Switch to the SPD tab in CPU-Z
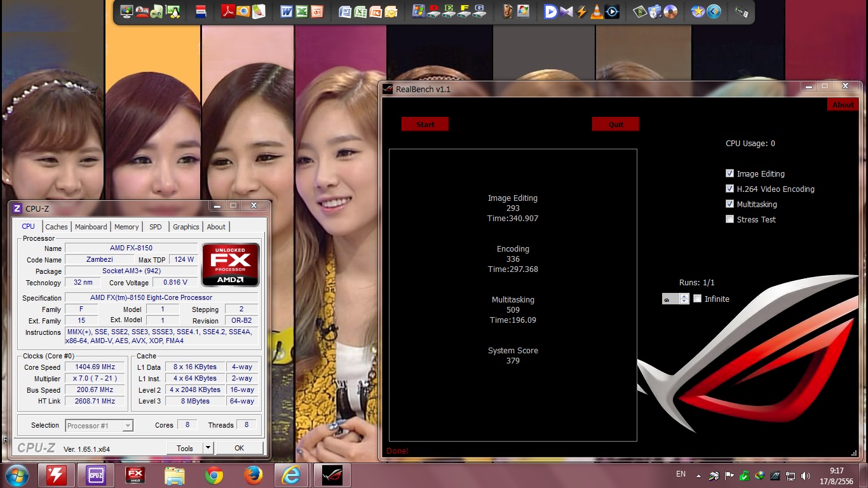 tap(156, 227)
